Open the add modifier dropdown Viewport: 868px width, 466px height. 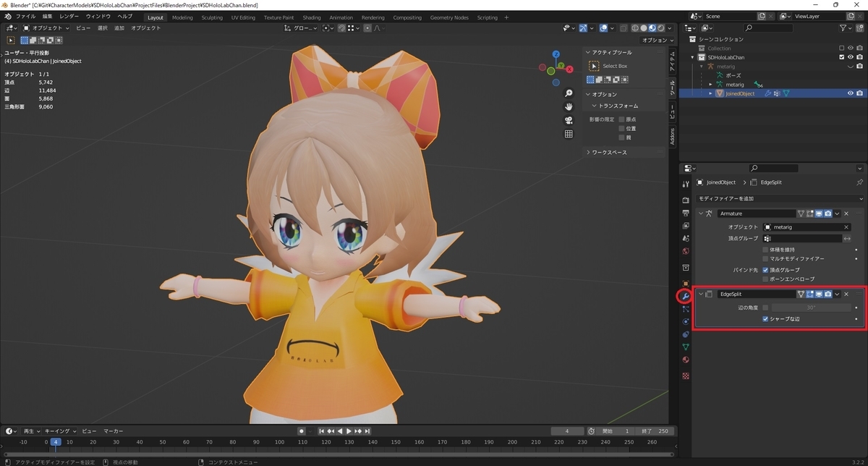780,198
